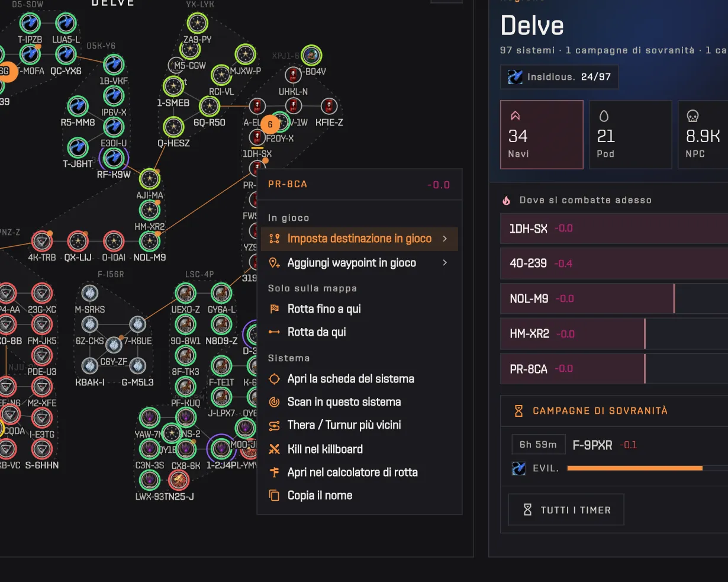
Task: Select the T-IPZB system node on the map
Action: 30,24
